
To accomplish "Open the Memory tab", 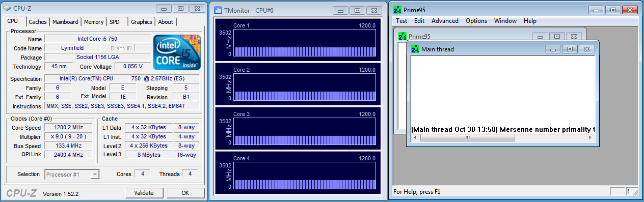I will 94,22.
